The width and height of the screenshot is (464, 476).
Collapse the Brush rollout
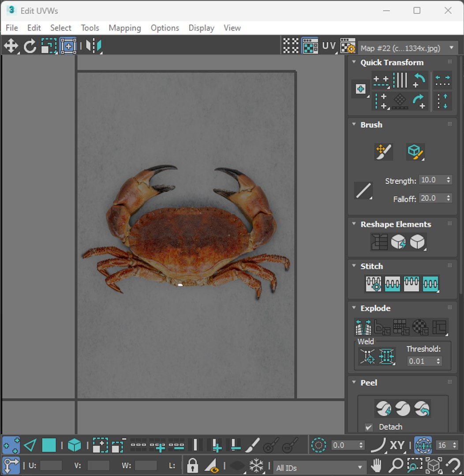click(354, 124)
